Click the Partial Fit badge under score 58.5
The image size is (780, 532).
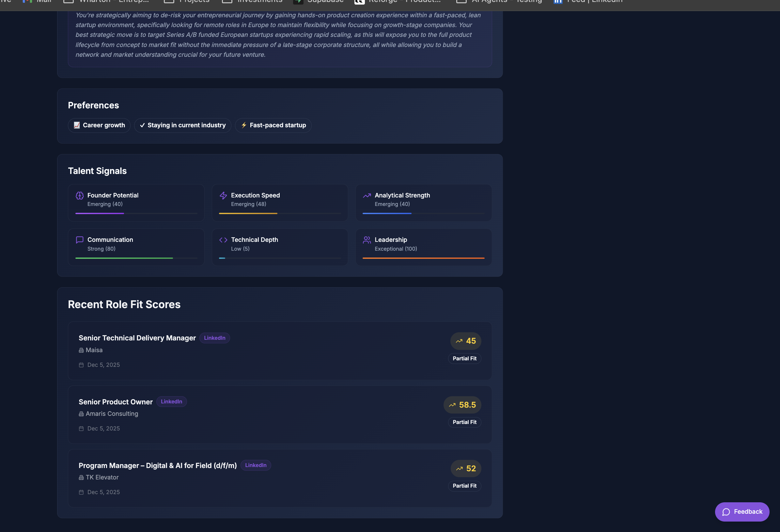tap(464, 422)
